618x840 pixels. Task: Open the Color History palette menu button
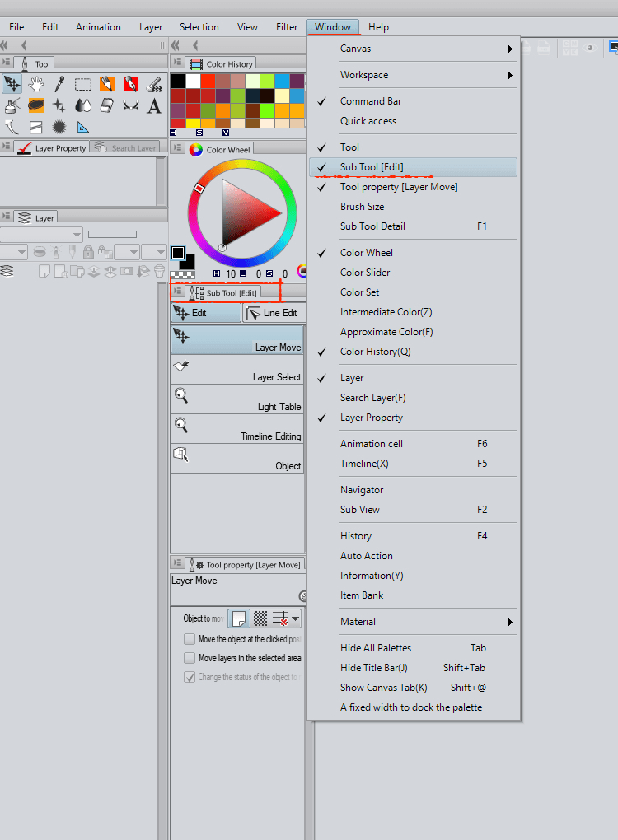(177, 63)
